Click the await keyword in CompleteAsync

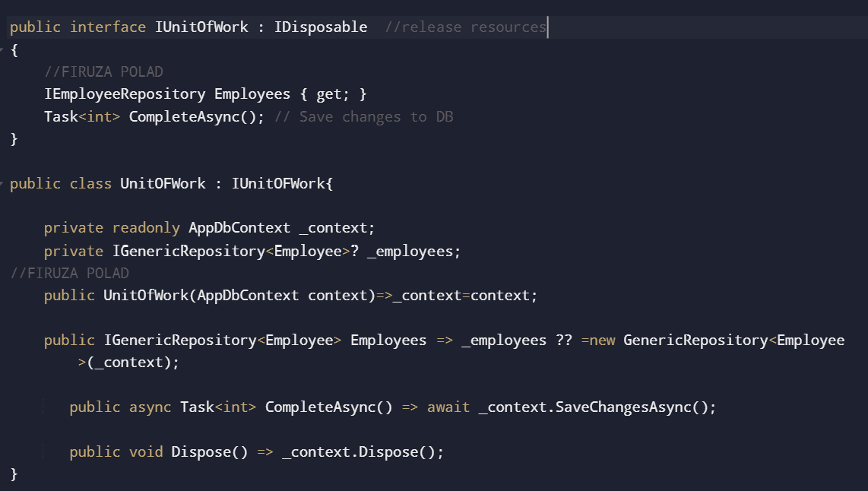click(448, 407)
